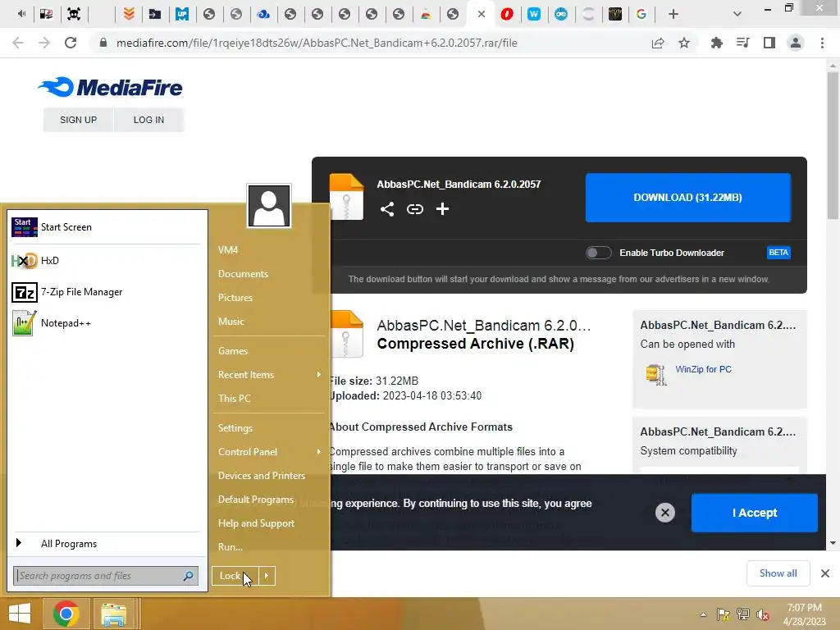Viewport: 840px width, 630px height.
Task: Click the Chrome icon on the taskbar
Action: (66, 614)
